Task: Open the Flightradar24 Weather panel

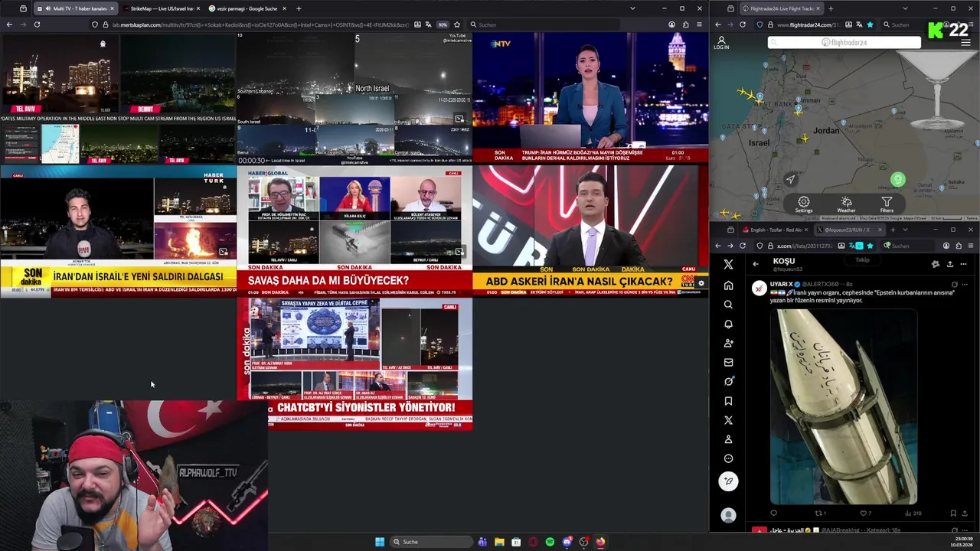Action: (x=846, y=204)
